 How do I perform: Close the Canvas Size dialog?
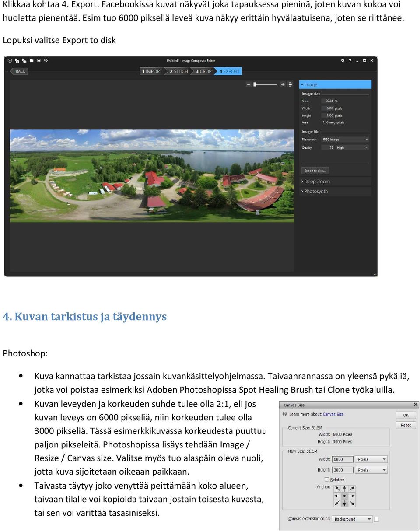coord(415,405)
